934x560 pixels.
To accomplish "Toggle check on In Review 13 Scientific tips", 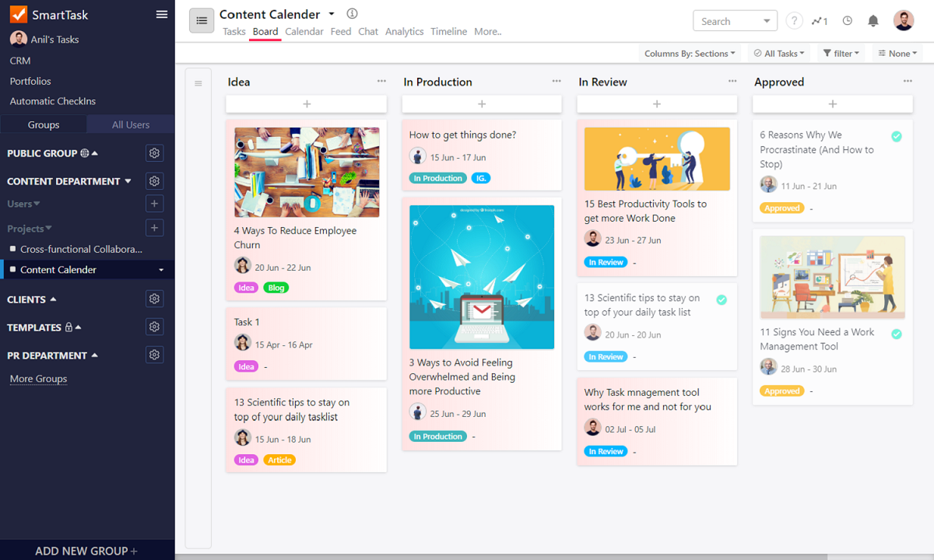I will pos(722,299).
